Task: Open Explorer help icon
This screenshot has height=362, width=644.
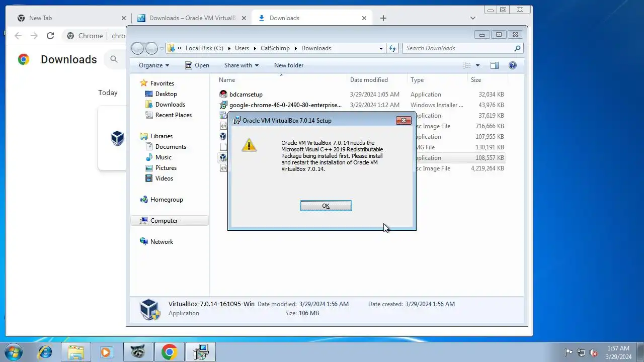Action: (513, 65)
